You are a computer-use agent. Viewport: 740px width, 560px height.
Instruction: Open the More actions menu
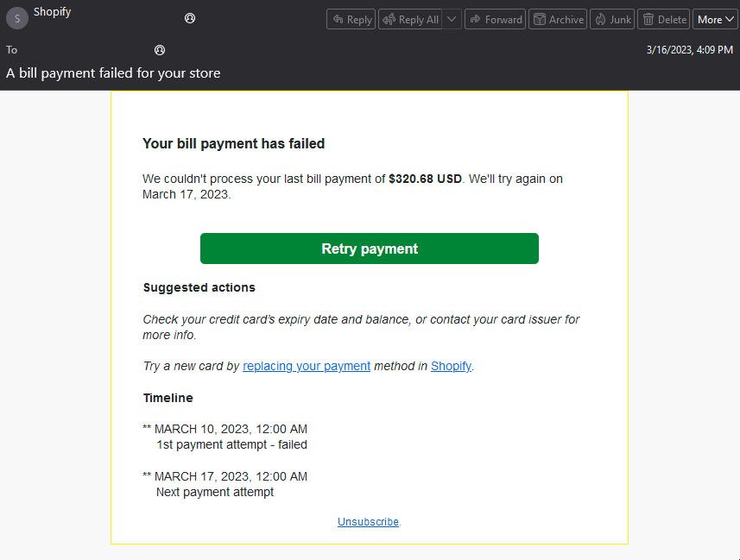coord(716,19)
